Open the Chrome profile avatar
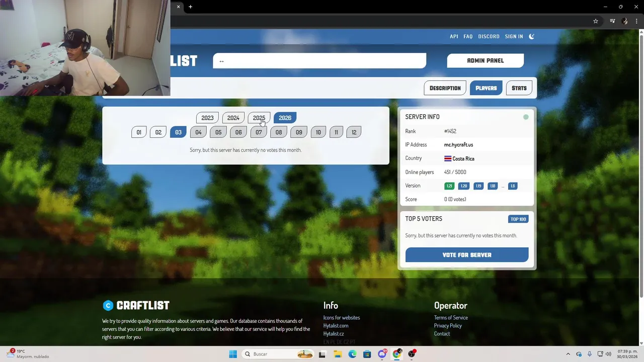The width and height of the screenshot is (644, 362). (625, 21)
